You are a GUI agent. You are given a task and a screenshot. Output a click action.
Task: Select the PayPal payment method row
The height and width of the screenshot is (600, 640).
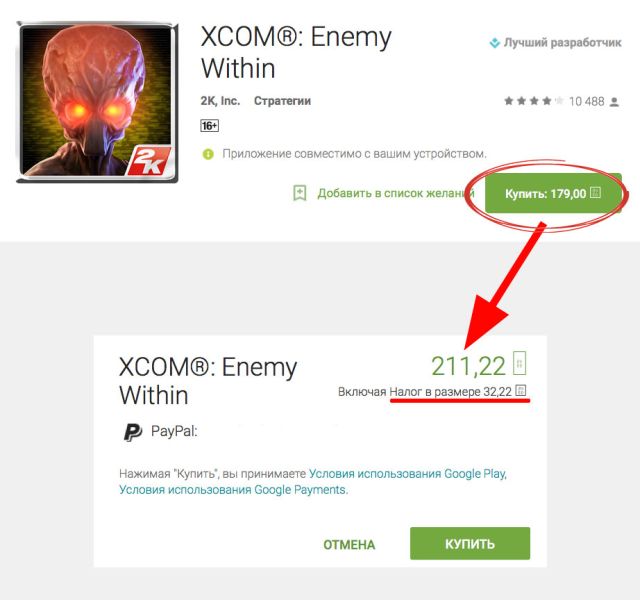point(320,432)
